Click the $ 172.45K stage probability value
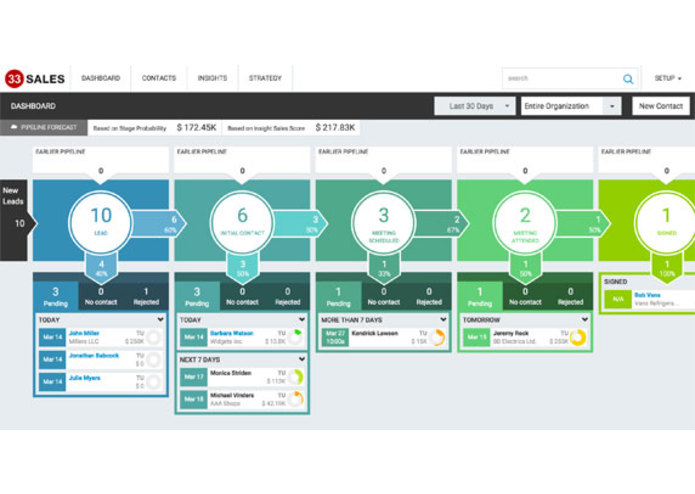This screenshot has width=695, height=494. [196, 128]
